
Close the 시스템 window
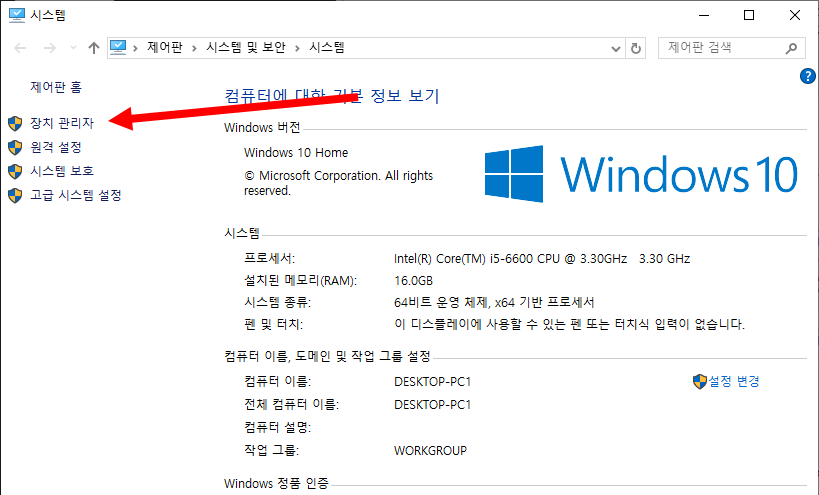pos(794,15)
